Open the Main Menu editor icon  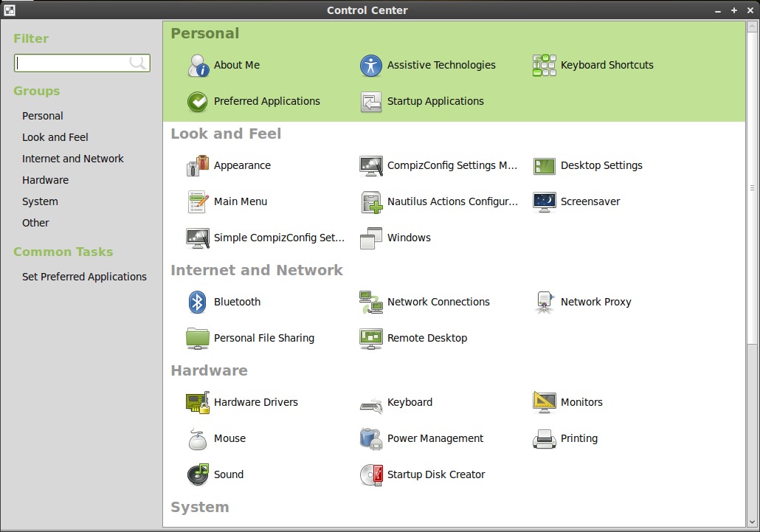(198, 202)
